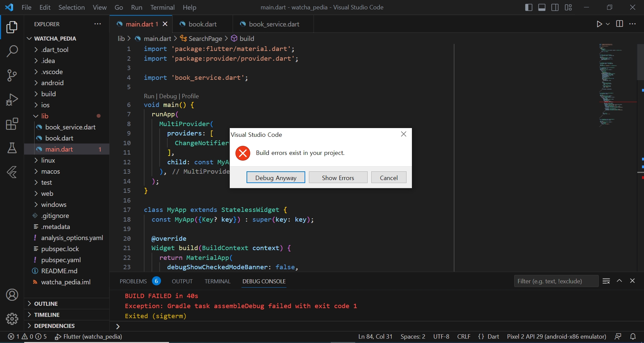Viewport: 644px width, 343px height.
Task: Clear the debug console output
Action: coord(606,281)
